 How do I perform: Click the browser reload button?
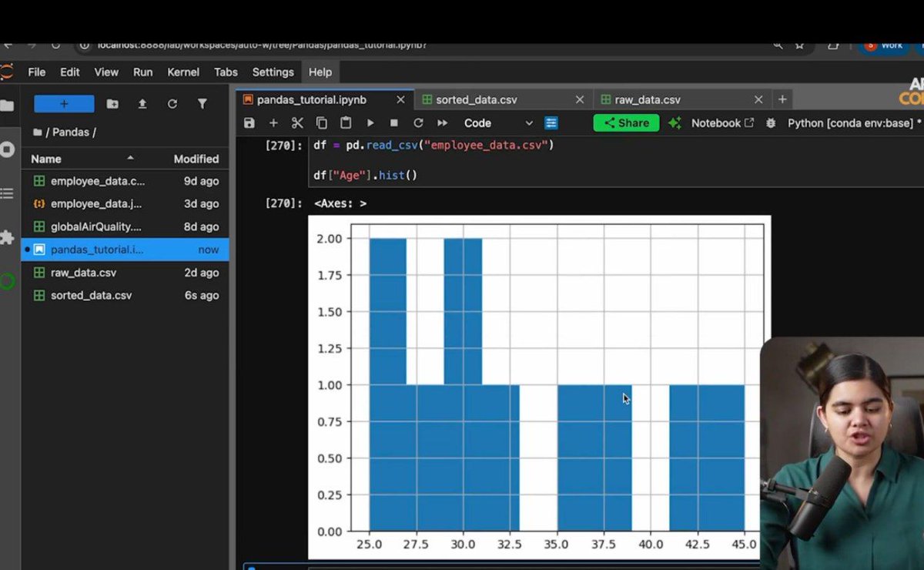click(x=56, y=45)
